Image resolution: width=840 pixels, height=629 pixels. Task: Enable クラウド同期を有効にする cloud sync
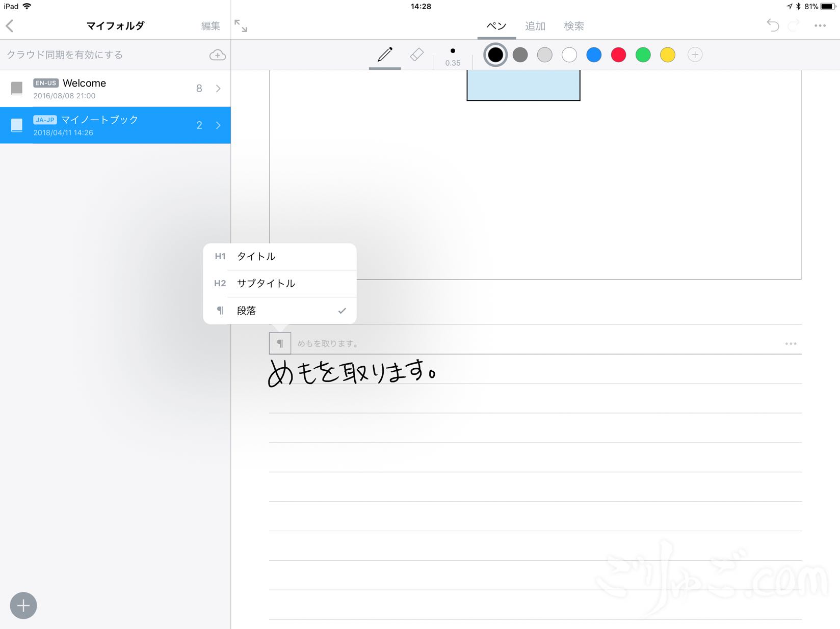click(65, 54)
